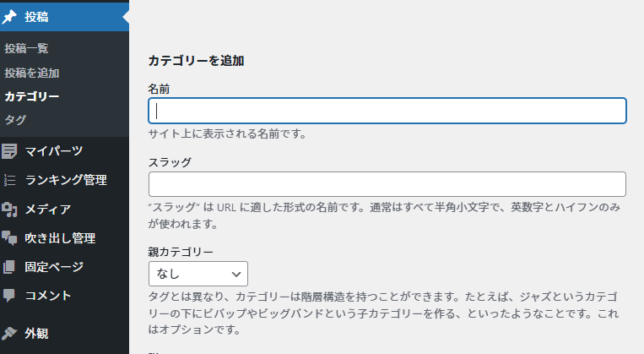Click into the スラッグ input field
644x354 pixels.
pos(387,184)
